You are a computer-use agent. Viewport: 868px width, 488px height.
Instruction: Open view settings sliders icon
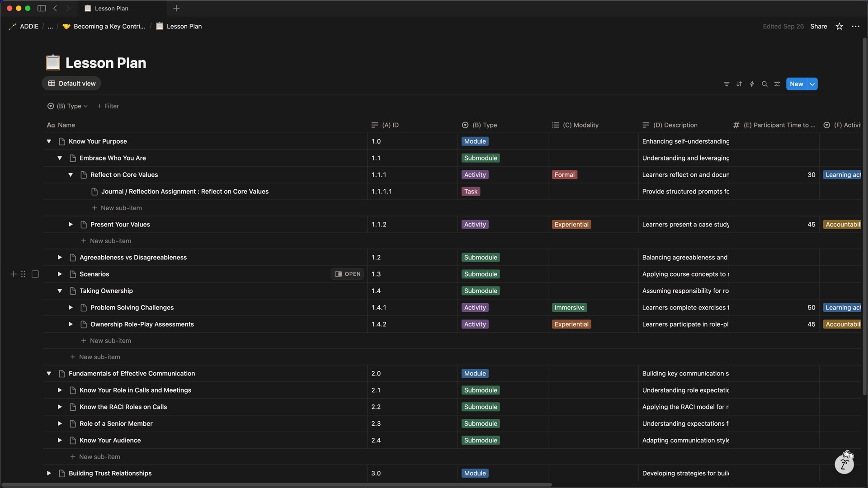point(777,84)
